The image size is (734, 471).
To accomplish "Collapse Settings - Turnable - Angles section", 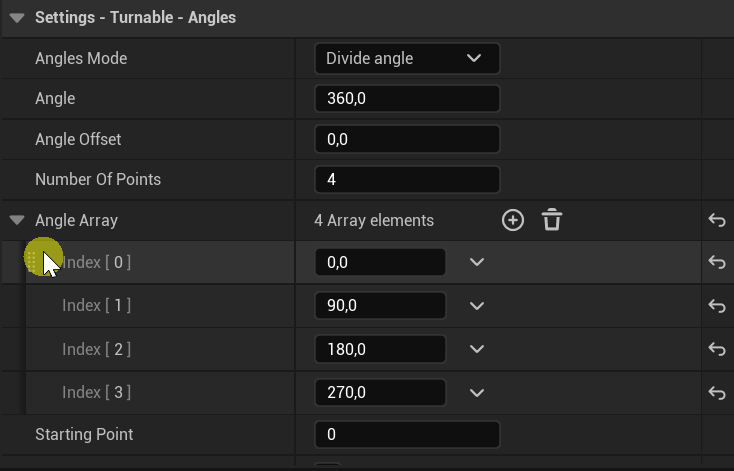I will (16, 18).
